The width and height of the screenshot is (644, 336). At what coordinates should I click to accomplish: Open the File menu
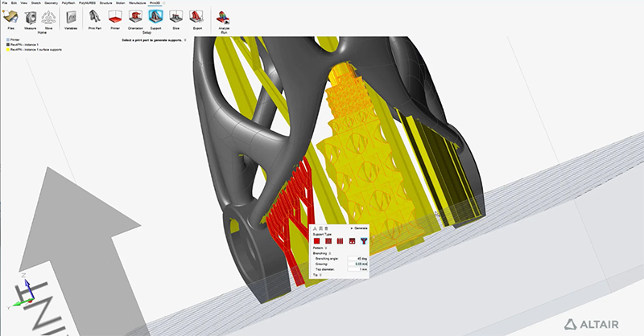(5, 3)
